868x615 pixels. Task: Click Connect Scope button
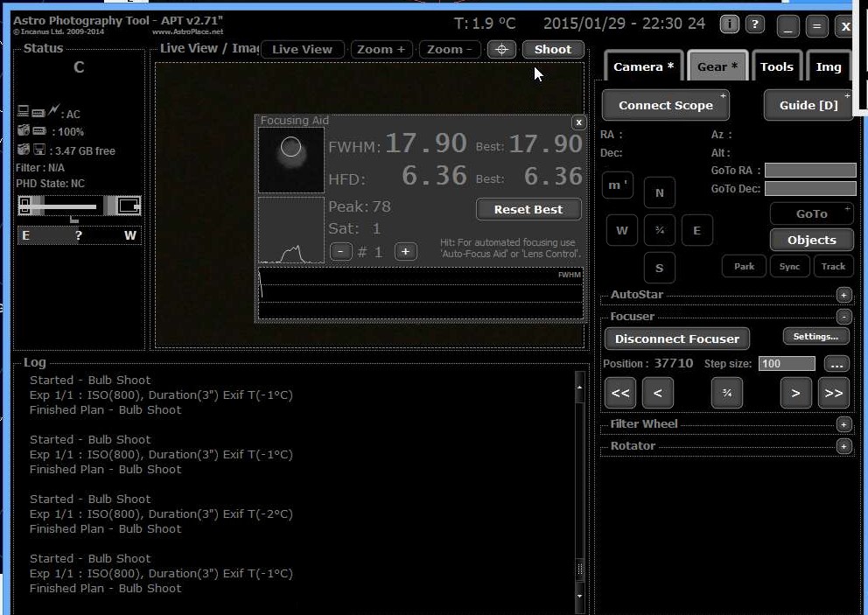point(665,105)
